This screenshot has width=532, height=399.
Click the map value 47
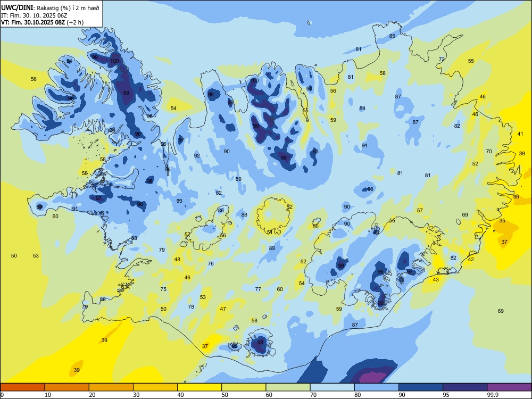(x=223, y=309)
